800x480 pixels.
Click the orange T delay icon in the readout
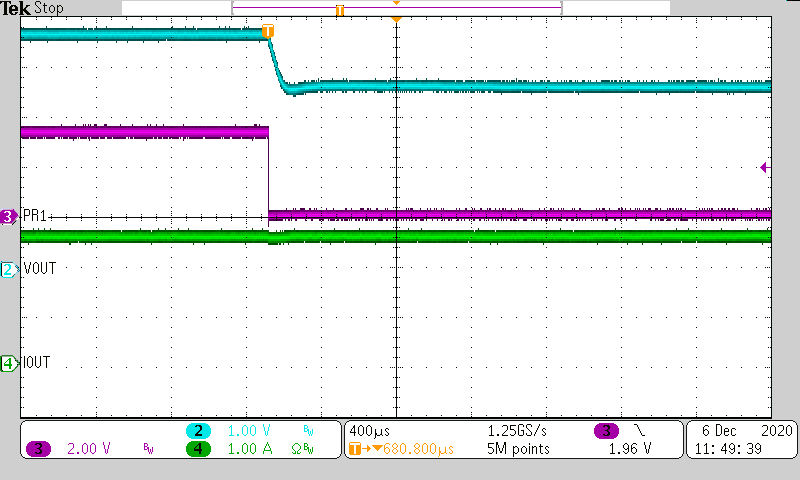coord(355,449)
